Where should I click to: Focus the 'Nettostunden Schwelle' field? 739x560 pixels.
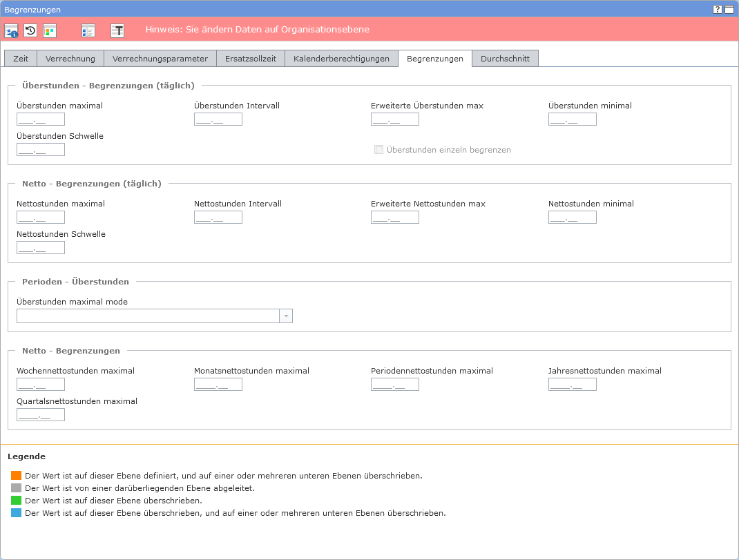pos(41,248)
